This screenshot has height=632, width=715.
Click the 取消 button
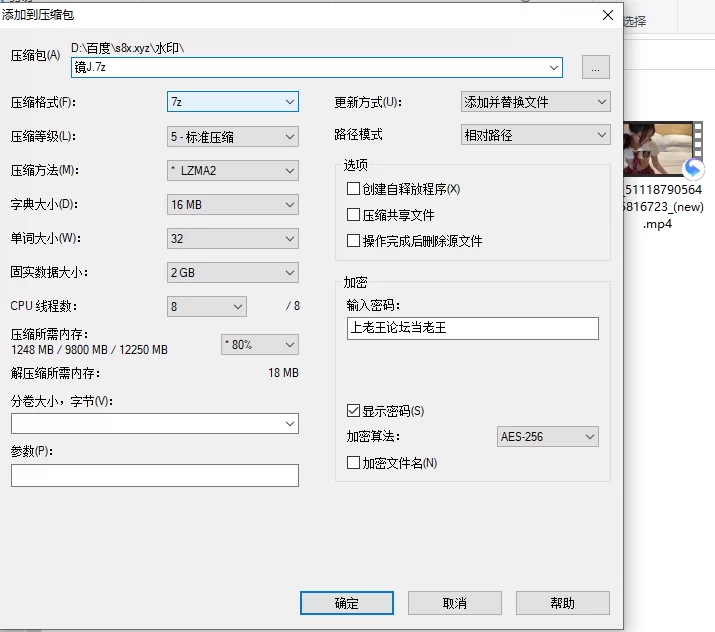coord(455,603)
